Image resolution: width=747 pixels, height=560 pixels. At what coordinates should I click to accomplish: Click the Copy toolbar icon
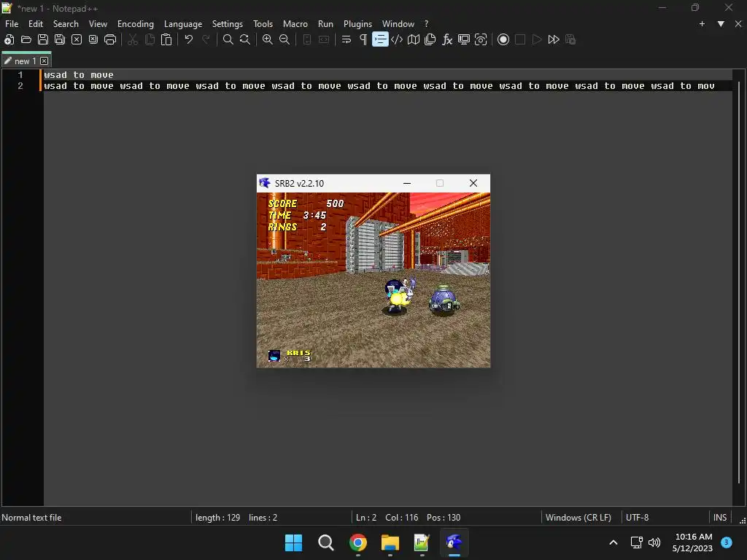(150, 39)
